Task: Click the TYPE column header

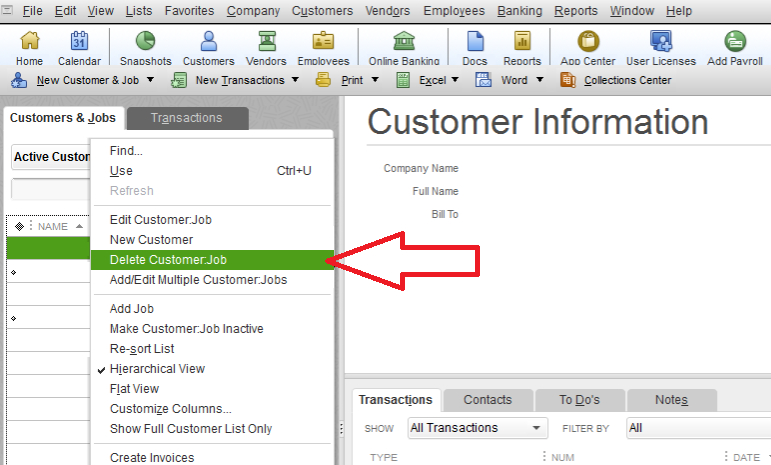Action: (x=384, y=458)
